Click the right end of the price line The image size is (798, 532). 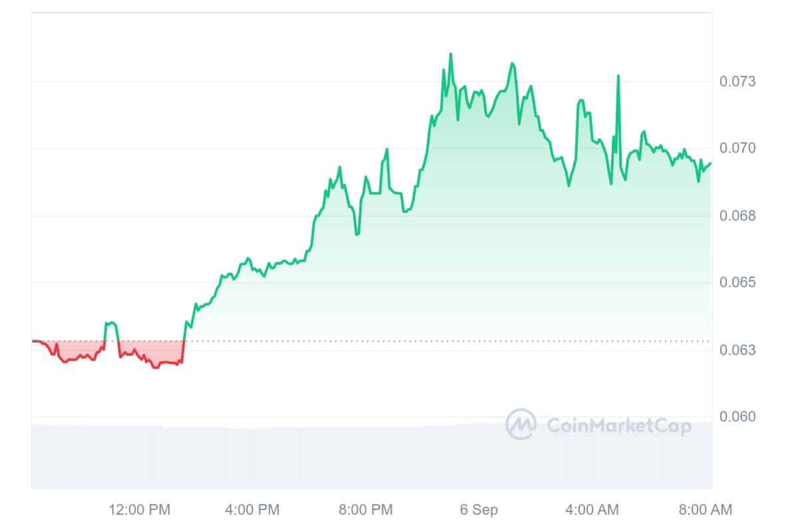(x=710, y=164)
